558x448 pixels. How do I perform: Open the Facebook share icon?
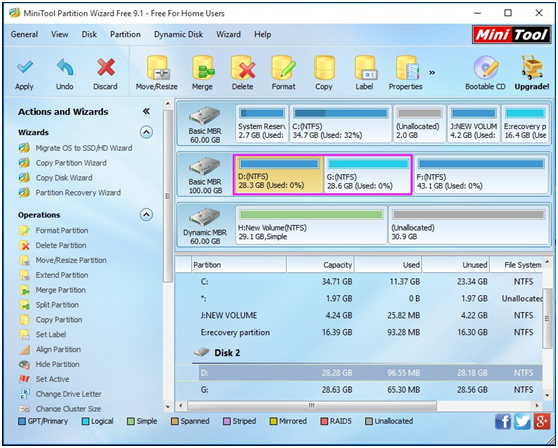tap(503, 422)
